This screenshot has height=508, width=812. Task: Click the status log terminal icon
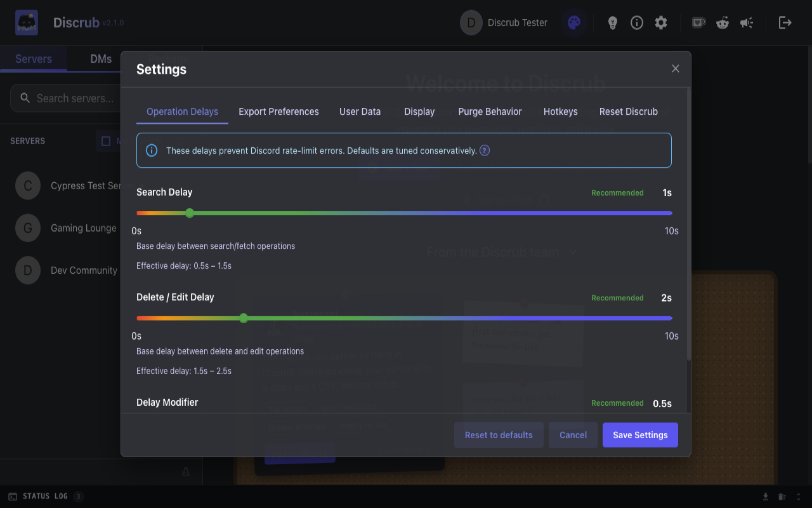13,497
